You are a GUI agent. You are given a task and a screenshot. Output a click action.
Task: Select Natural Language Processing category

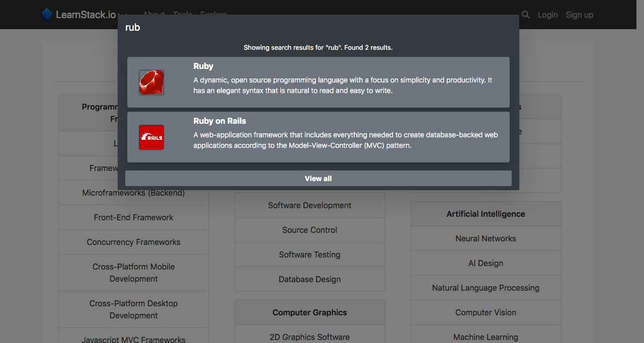[486, 288]
